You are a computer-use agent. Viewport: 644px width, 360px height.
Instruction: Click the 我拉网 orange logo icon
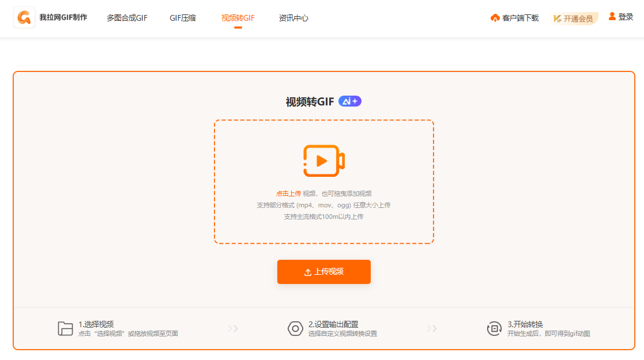click(24, 18)
